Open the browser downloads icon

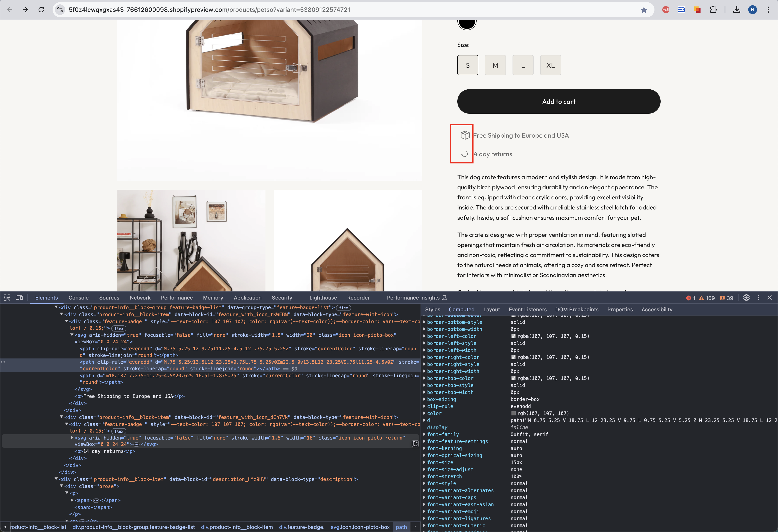click(736, 10)
